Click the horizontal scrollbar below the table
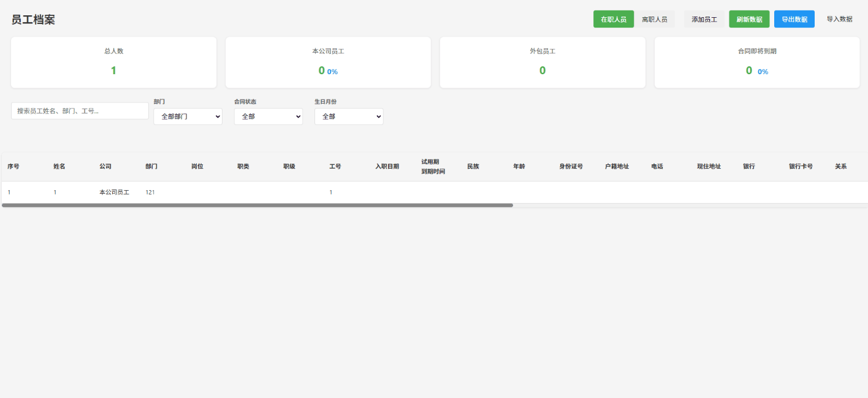 click(257, 205)
